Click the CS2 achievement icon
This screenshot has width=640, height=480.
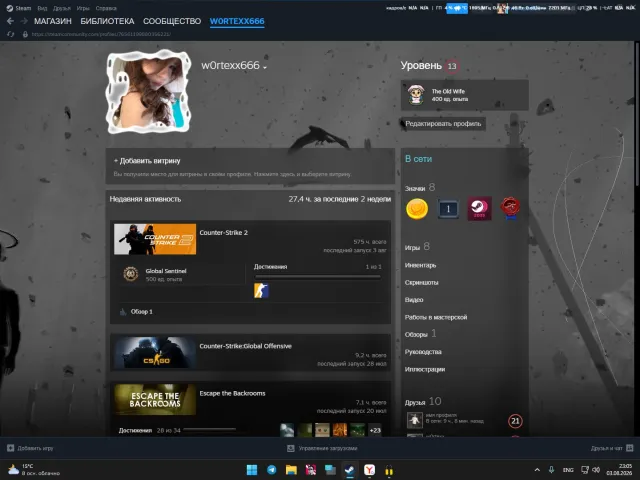261,291
